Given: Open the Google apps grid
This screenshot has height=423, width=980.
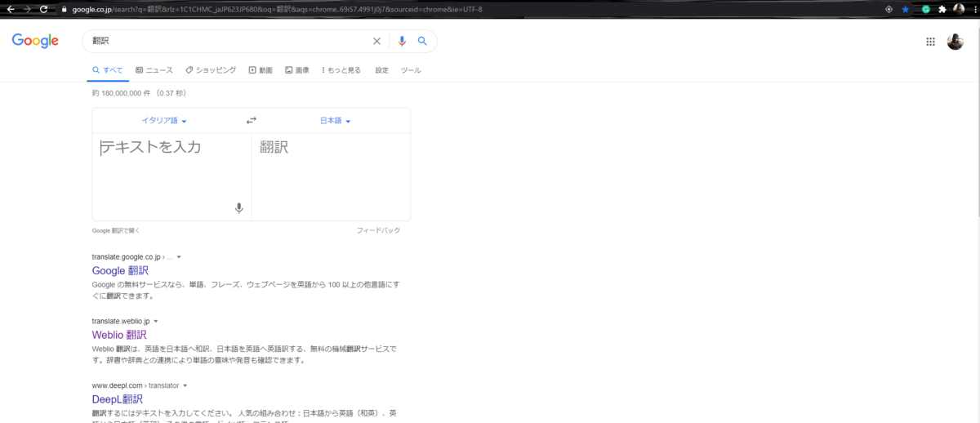Looking at the screenshot, I should 930,42.
